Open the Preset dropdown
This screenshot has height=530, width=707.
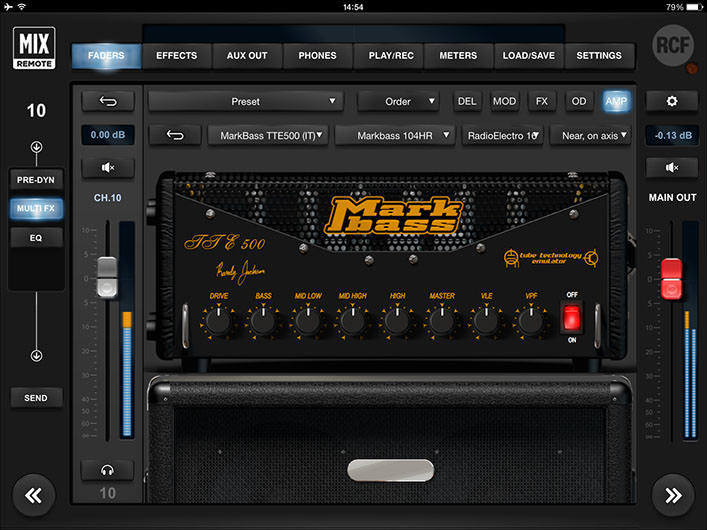[x=245, y=101]
